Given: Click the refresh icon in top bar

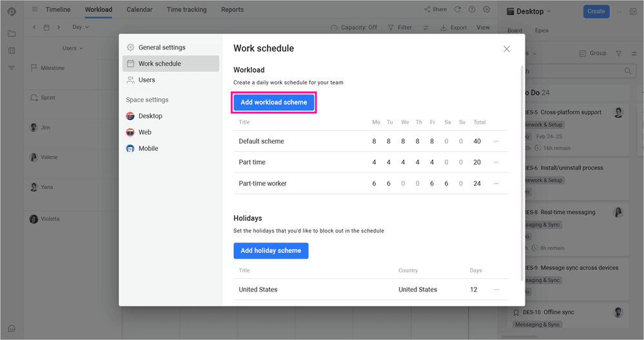Looking at the screenshot, I should click(457, 9).
